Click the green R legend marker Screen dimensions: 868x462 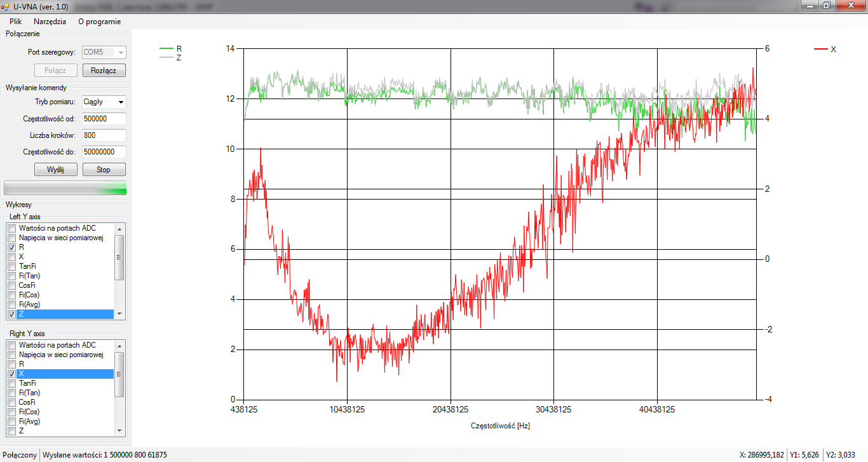click(x=166, y=48)
